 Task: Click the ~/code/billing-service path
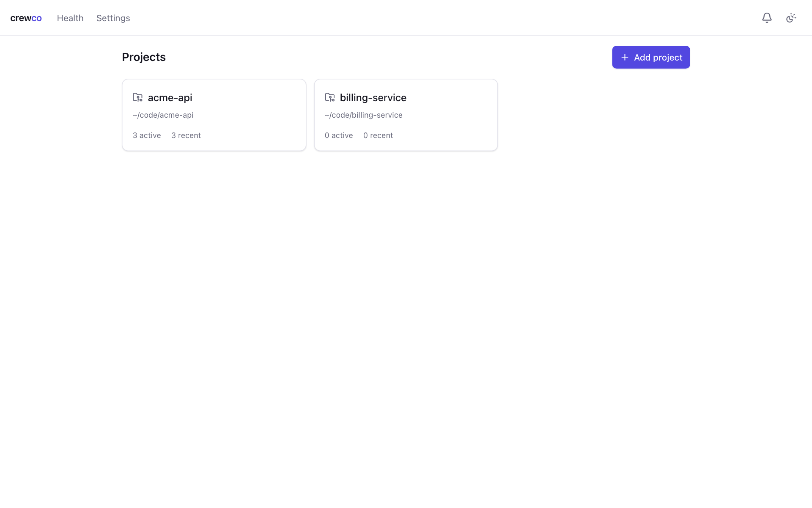tap(363, 115)
